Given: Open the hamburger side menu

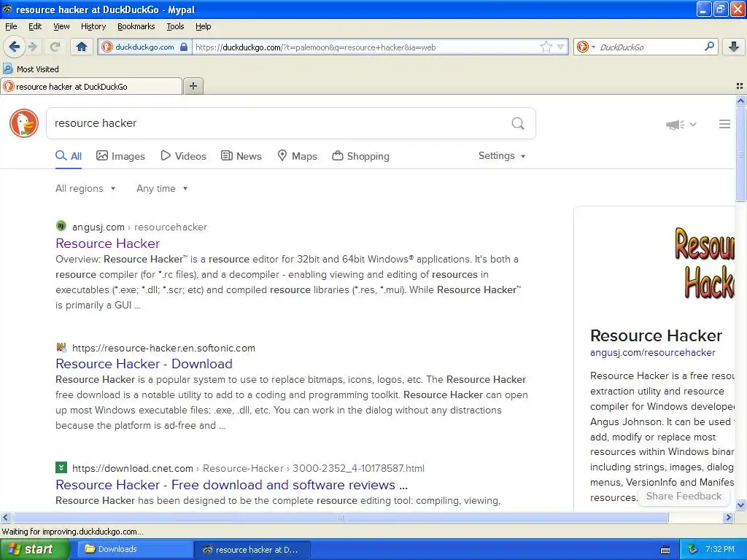Looking at the screenshot, I should coord(724,124).
